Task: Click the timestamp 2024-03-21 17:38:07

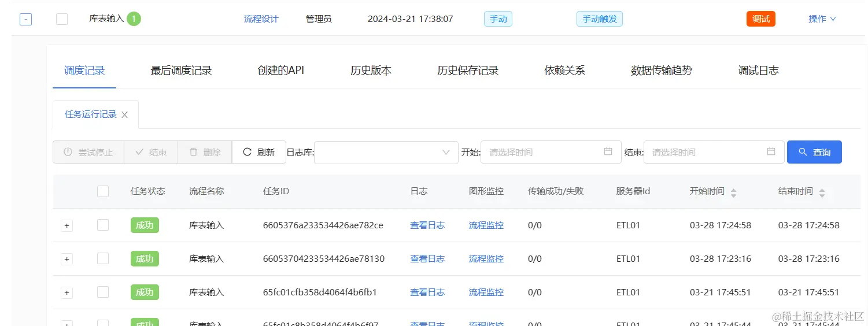Action: 411,19
